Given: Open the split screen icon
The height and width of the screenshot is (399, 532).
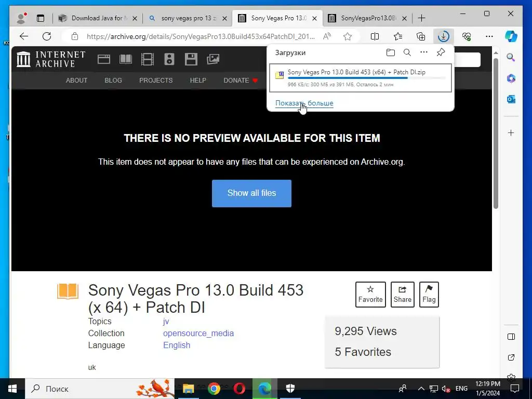Looking at the screenshot, I should point(375,36).
